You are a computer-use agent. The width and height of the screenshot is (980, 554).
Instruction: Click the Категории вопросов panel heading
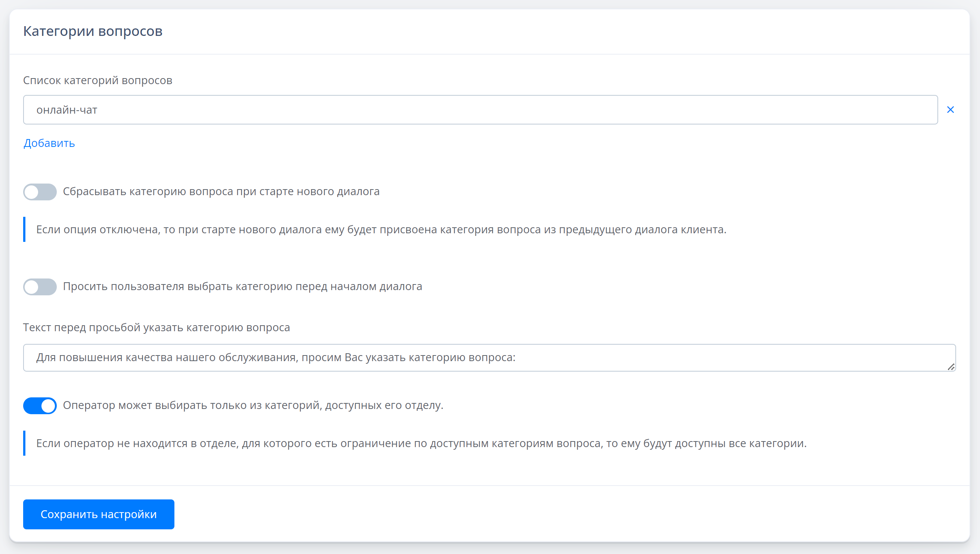click(x=93, y=31)
